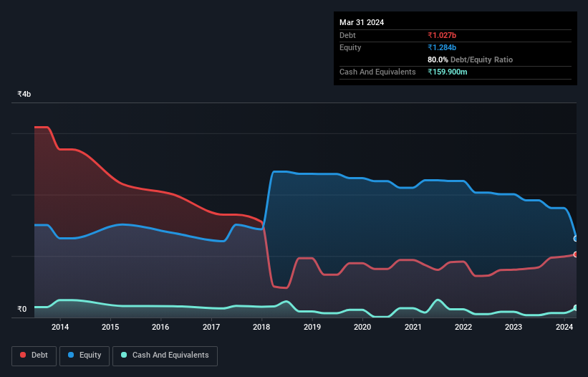Click the 2017 x-axis label
Viewport: 588px width, 377px height.
point(211,327)
